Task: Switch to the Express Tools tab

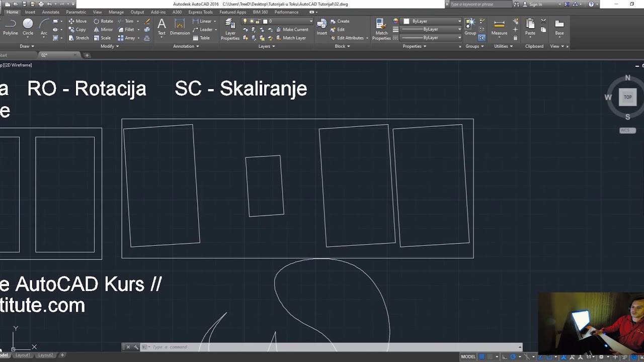Action: (200, 12)
